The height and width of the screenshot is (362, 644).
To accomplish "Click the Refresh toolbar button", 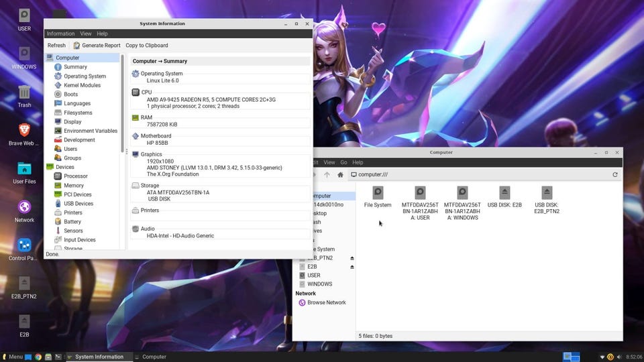I will pyautogui.click(x=56, y=45).
